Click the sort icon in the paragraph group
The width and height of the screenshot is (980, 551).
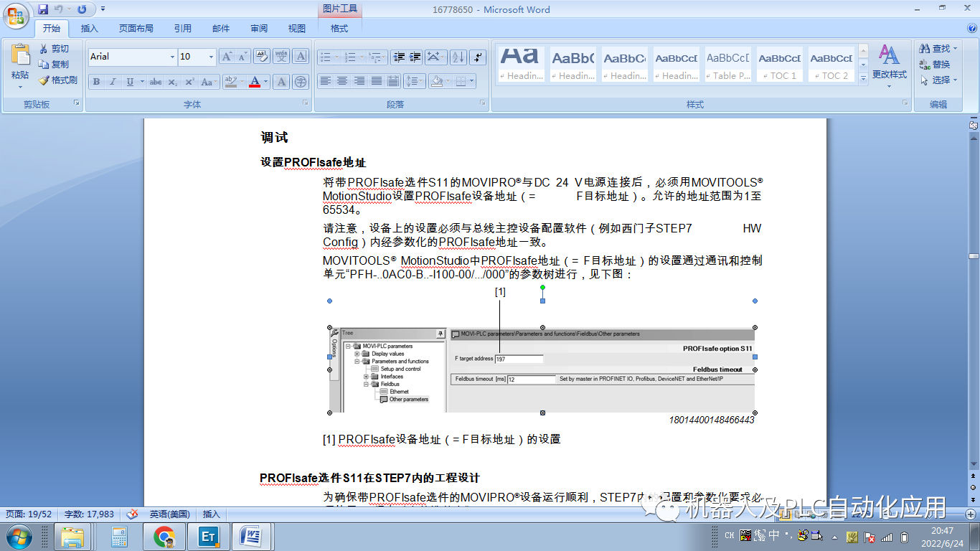[458, 57]
